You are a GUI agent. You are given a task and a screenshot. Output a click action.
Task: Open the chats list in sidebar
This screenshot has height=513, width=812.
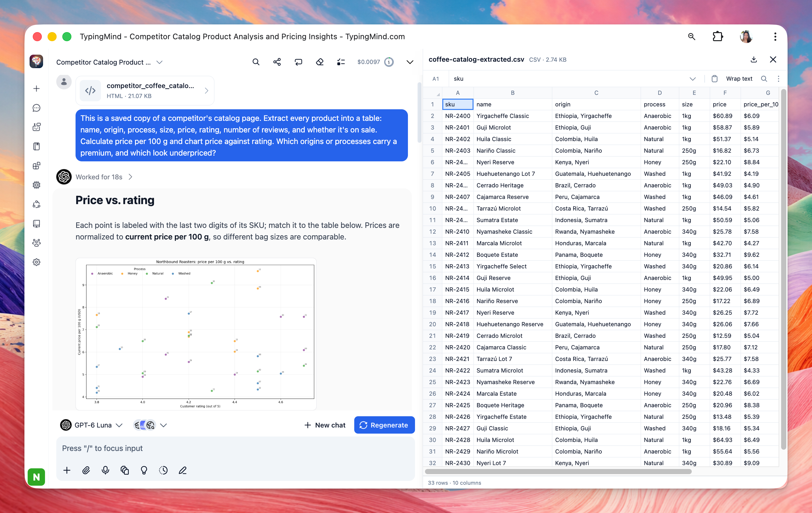point(36,108)
